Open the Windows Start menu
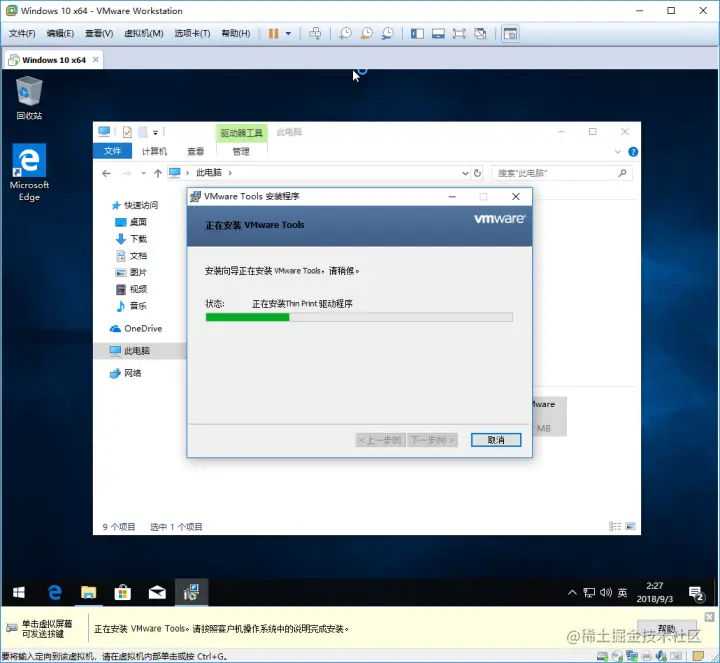The image size is (720, 663). coord(18,593)
